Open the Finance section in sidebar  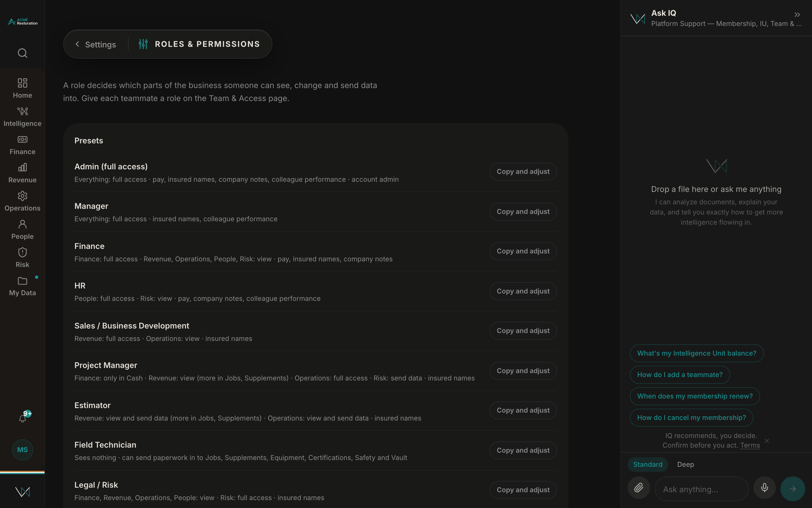pyautogui.click(x=23, y=144)
